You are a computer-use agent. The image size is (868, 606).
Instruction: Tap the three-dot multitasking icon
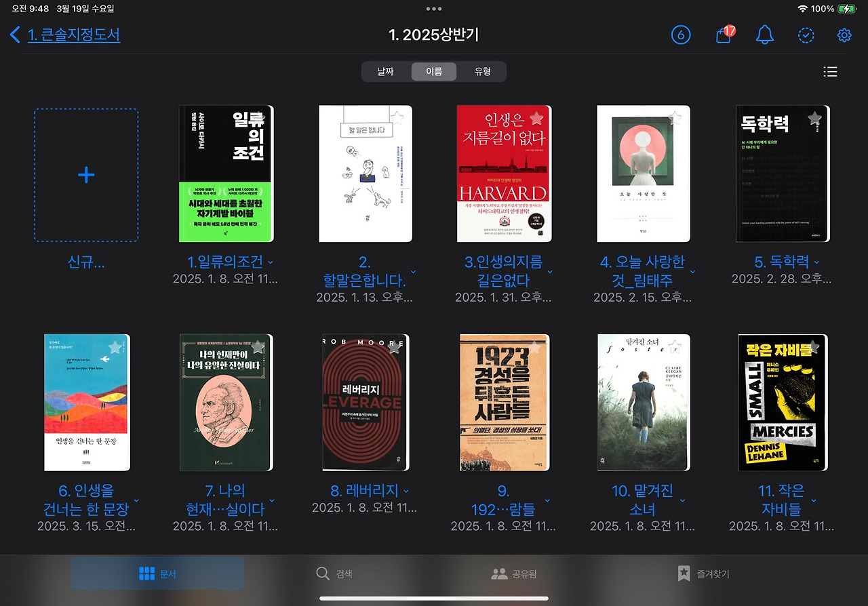tap(434, 9)
